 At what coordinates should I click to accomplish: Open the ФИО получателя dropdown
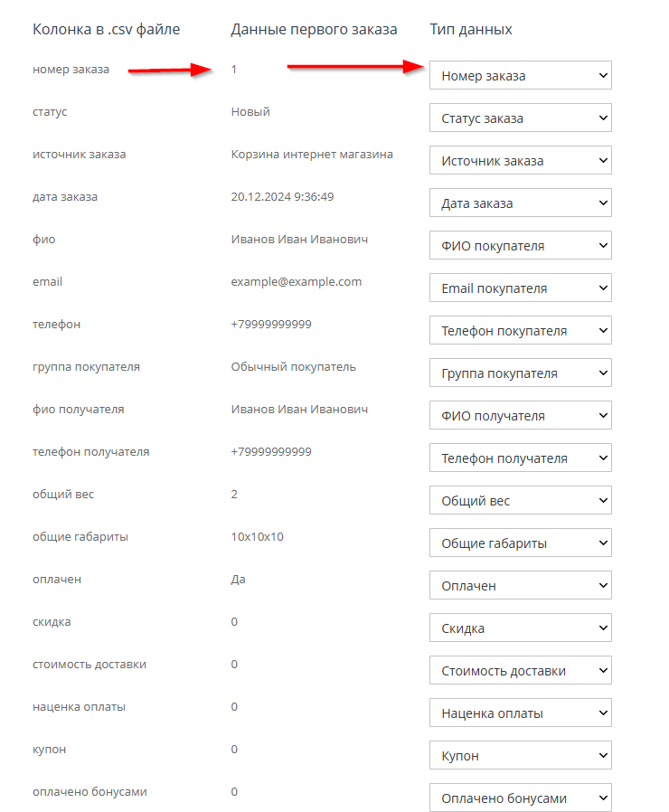[520, 416]
